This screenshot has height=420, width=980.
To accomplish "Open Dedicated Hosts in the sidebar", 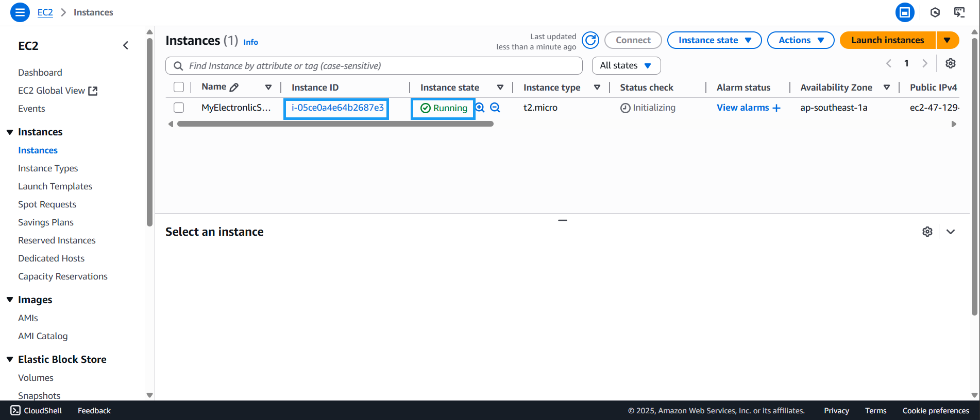I will 51,258.
